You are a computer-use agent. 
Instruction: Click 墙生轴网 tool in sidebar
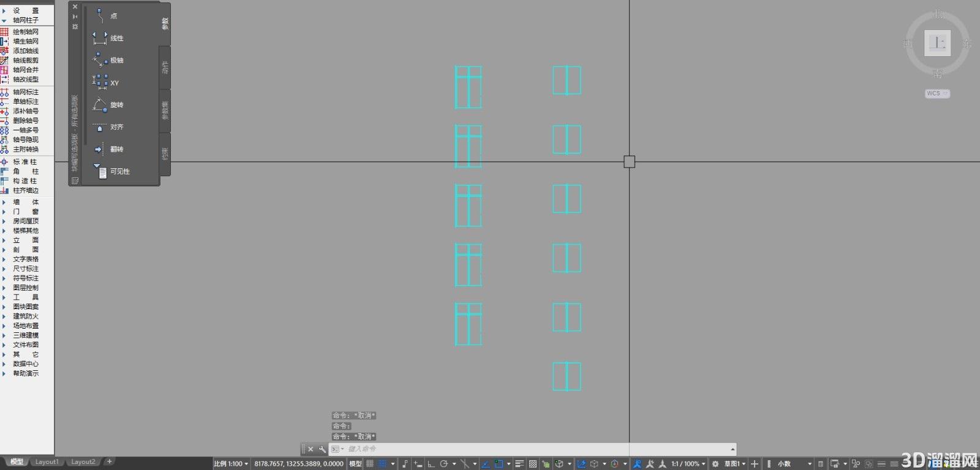click(x=20, y=41)
